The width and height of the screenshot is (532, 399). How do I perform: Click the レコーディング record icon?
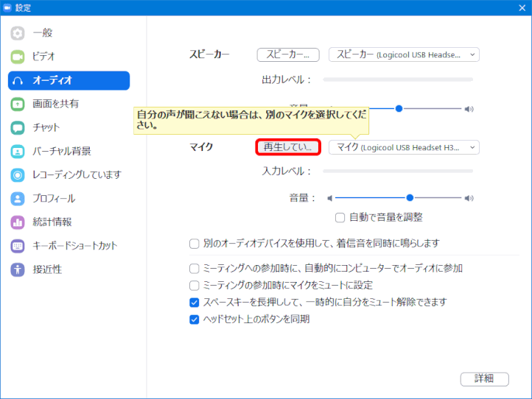(x=17, y=175)
